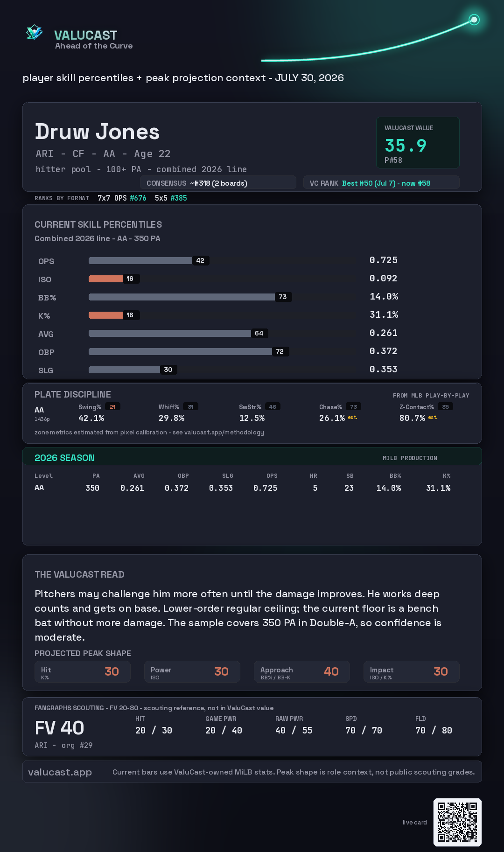The height and width of the screenshot is (852, 504).
Task: Open the valucast.app footer link
Action: [x=60, y=772]
